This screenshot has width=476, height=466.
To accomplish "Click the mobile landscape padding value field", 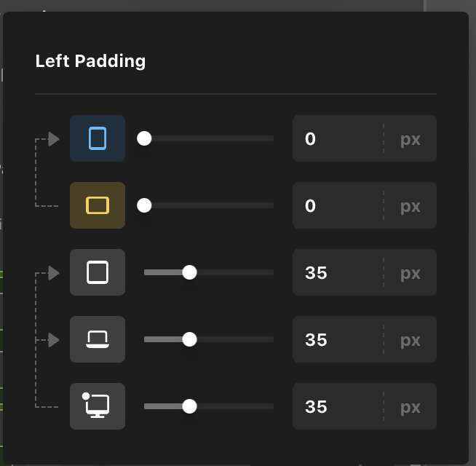I will (x=336, y=205).
